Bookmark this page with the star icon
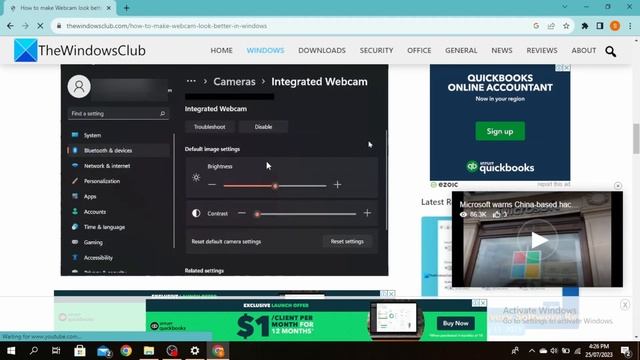 click(566, 26)
